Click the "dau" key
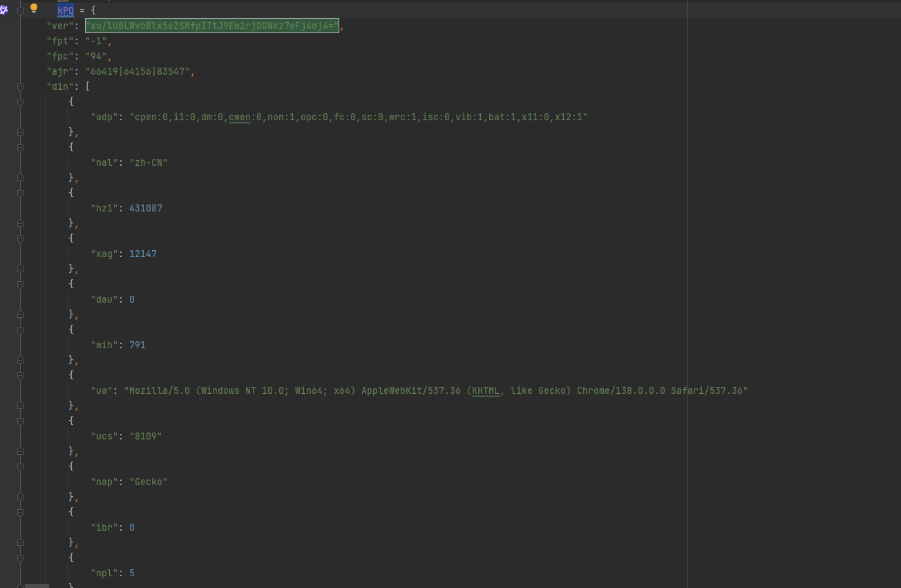This screenshot has height=588, width=901. [x=104, y=299]
